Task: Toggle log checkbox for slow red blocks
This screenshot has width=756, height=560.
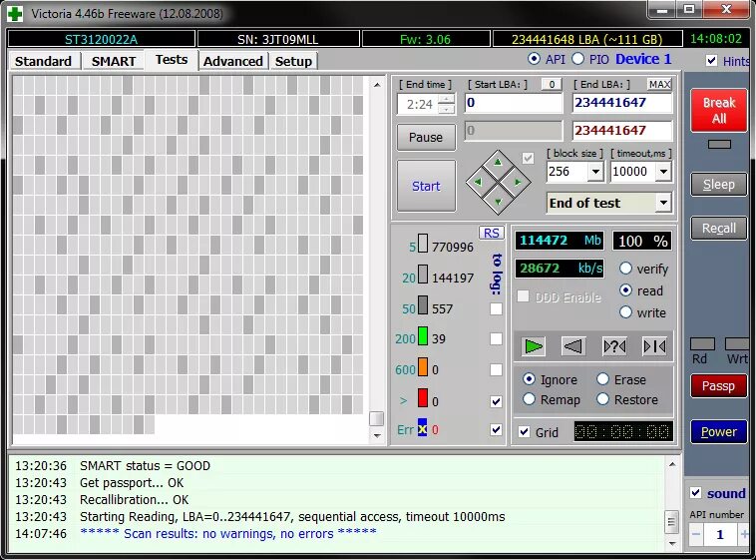Action: (x=496, y=401)
